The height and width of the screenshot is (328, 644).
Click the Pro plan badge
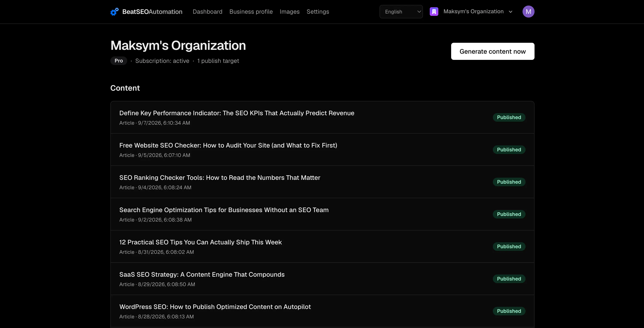[118, 61]
